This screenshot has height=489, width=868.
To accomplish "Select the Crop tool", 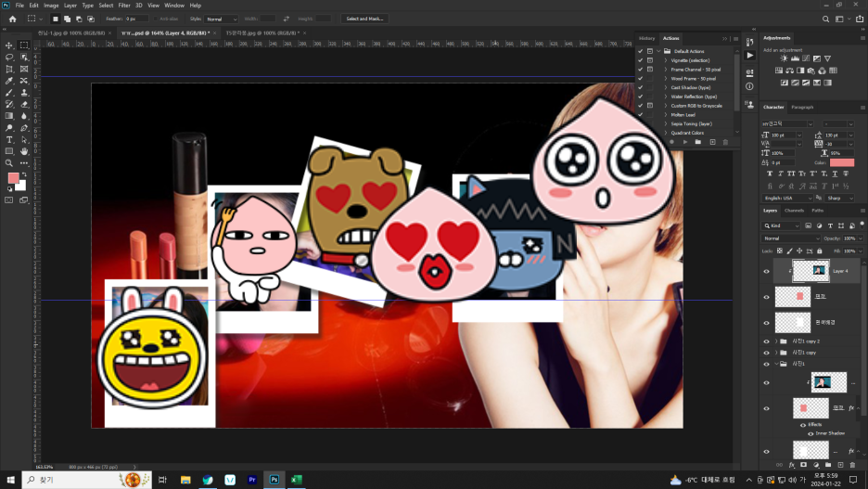I will pos(9,70).
